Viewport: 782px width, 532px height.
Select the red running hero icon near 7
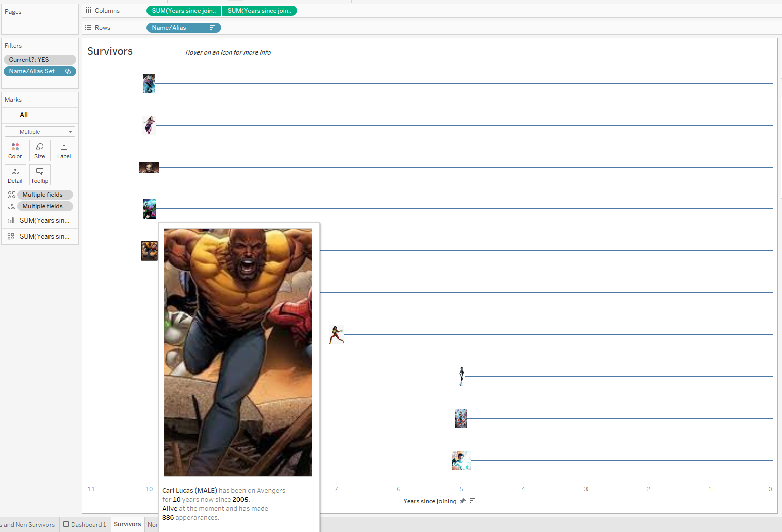point(336,335)
